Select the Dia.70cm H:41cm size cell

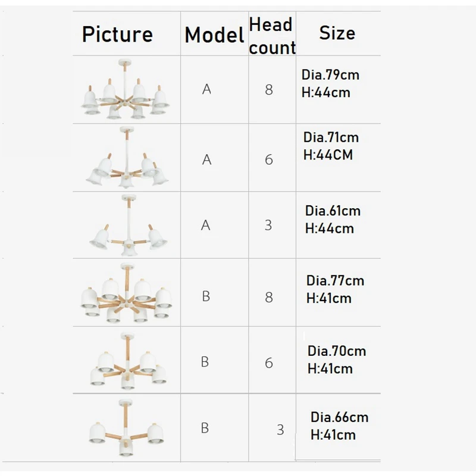tap(337, 360)
